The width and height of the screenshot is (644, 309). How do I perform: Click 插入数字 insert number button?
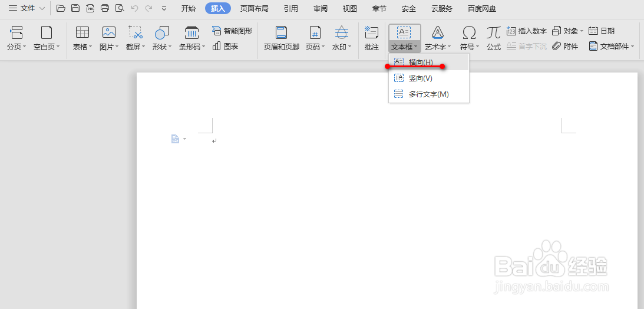click(x=527, y=31)
